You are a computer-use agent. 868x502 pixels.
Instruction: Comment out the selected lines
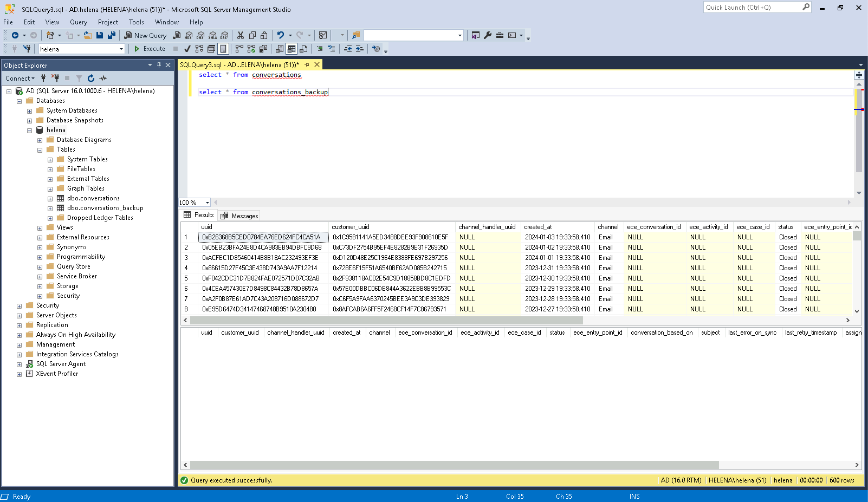click(x=320, y=49)
